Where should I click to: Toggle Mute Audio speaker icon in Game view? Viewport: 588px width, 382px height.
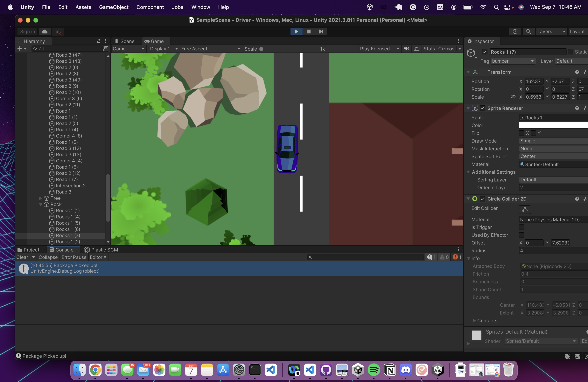[x=406, y=49]
